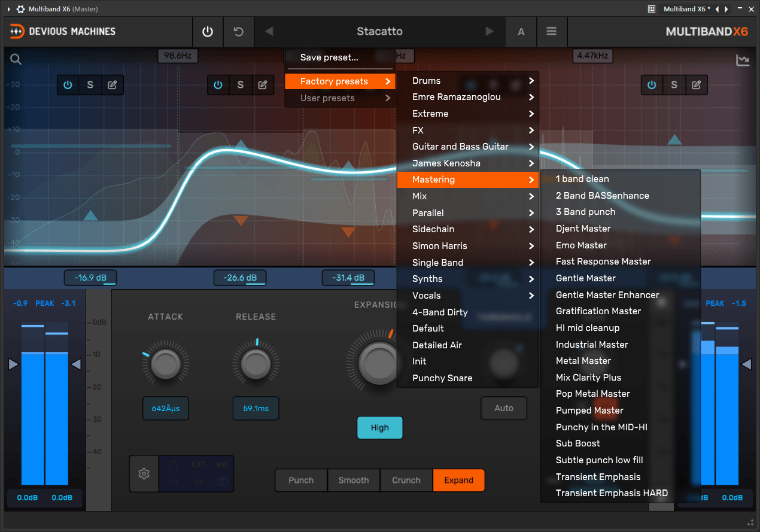Click the magnifier zoom icon on spectrum
The width and height of the screenshot is (760, 532).
click(16, 59)
